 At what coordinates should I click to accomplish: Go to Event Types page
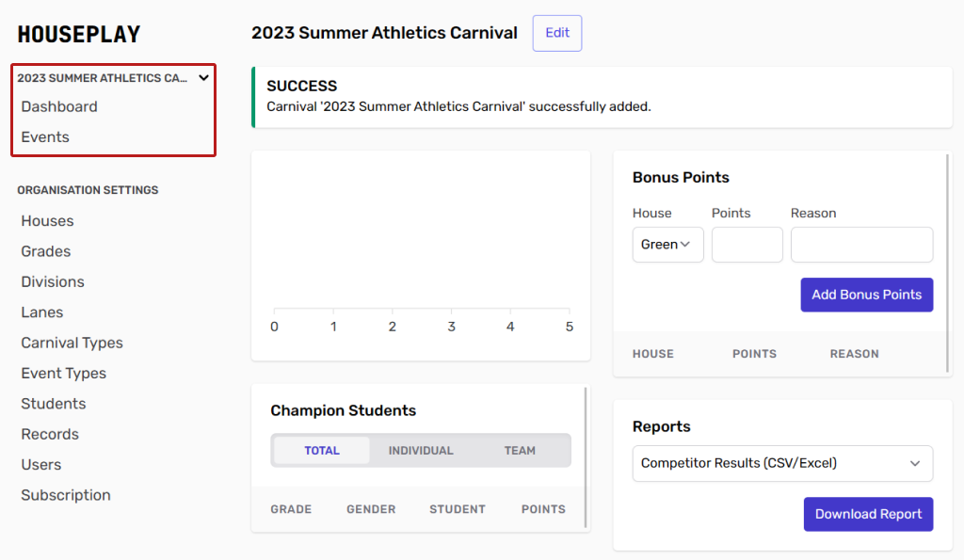(64, 374)
